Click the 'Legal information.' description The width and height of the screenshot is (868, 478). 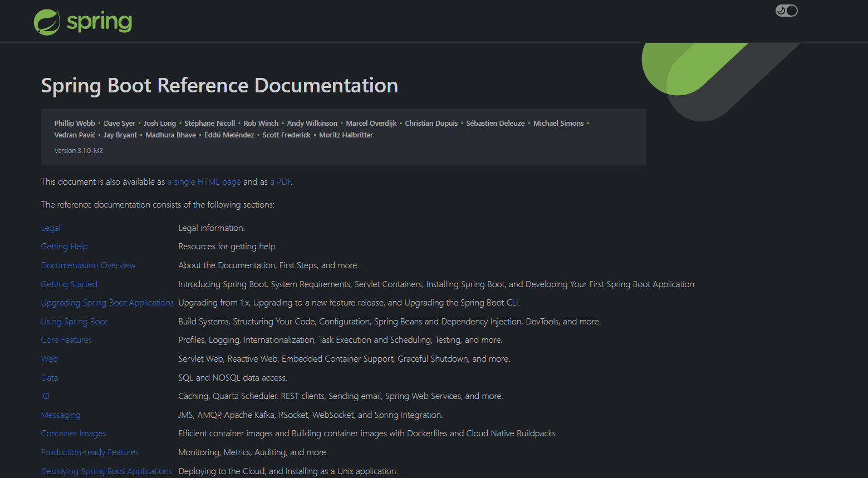point(212,228)
